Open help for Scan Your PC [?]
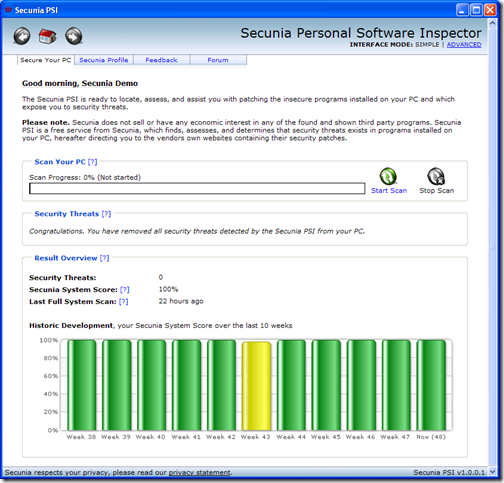The height and width of the screenshot is (483, 504). point(92,162)
